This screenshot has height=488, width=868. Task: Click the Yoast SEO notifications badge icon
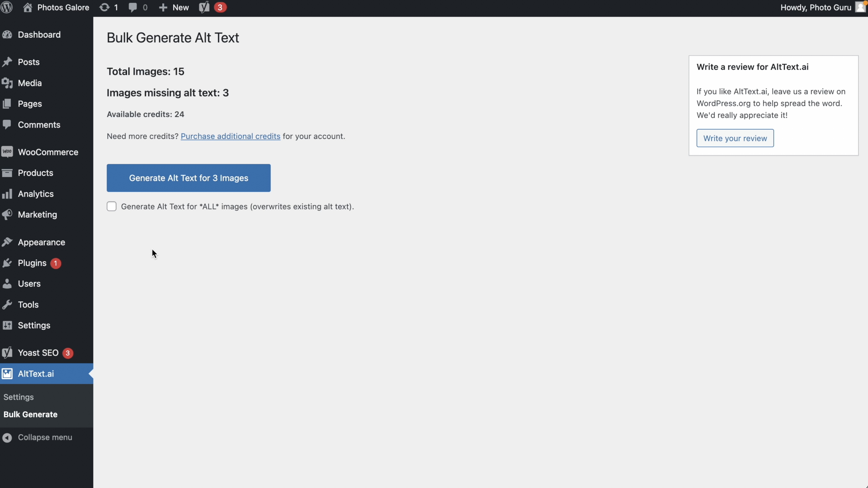pyautogui.click(x=67, y=353)
